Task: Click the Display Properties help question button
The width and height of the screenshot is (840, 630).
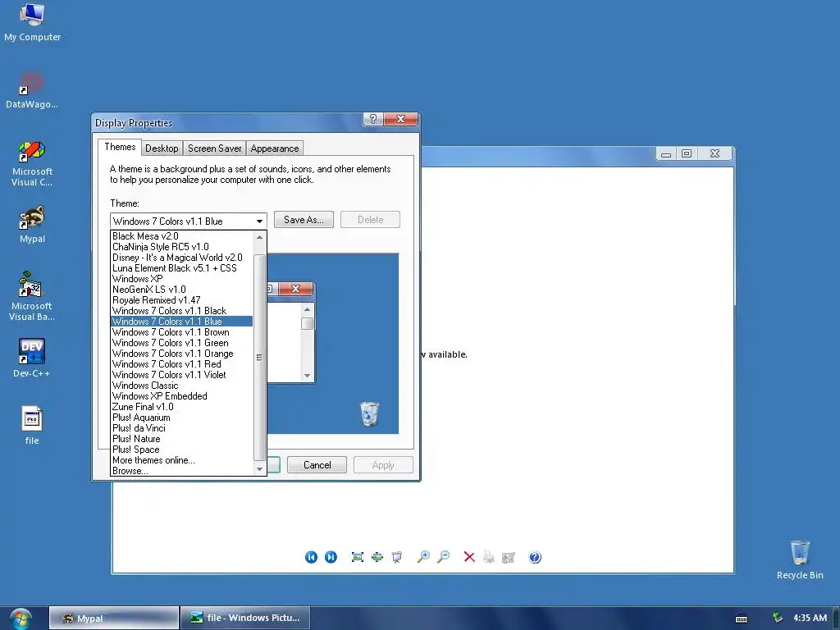Action: click(373, 119)
